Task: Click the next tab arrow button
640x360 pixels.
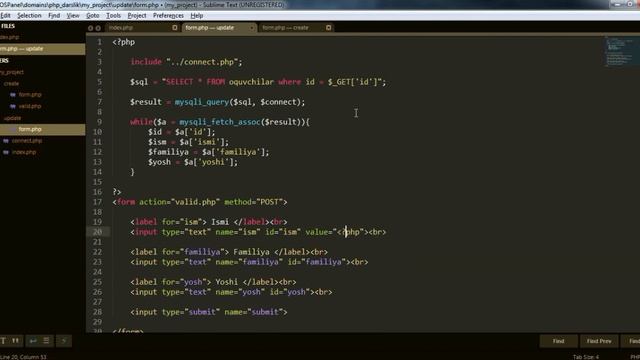Action: (x=98, y=28)
